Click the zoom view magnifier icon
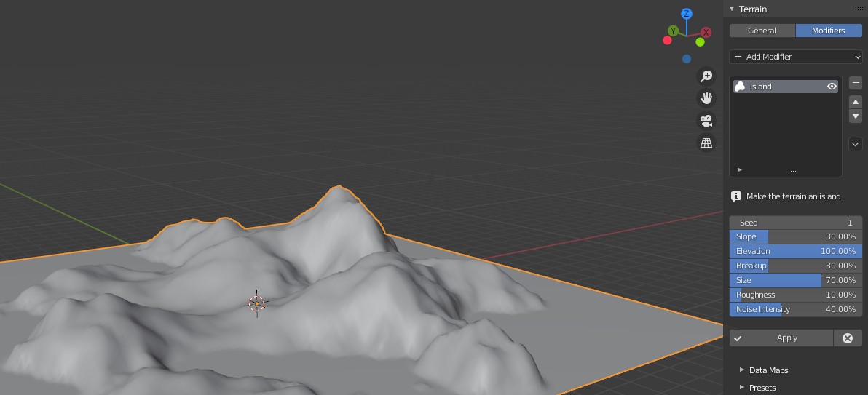 [x=706, y=76]
